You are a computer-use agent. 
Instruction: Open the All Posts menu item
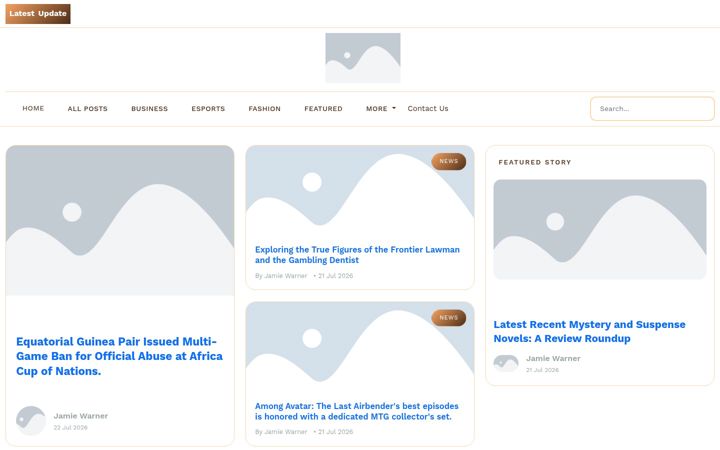tap(87, 109)
